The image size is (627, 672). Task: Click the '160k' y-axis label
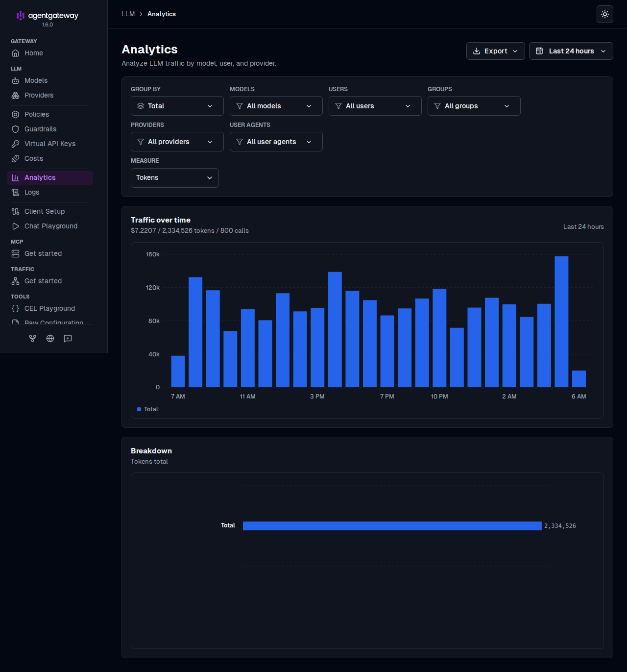tap(153, 254)
